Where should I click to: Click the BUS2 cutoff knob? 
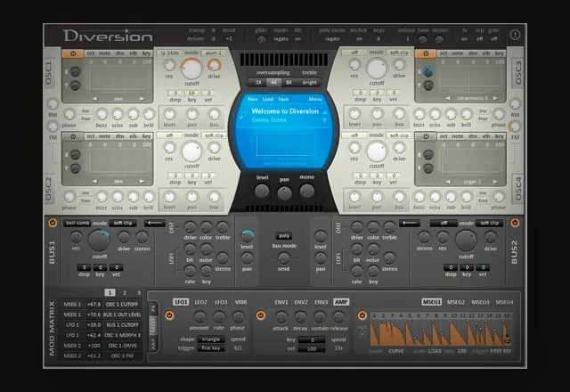(466, 241)
